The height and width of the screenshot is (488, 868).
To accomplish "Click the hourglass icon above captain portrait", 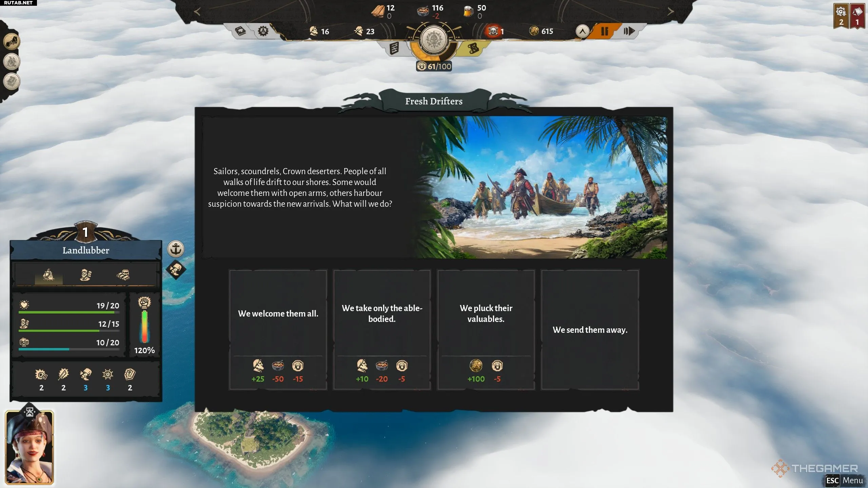I will (x=30, y=412).
